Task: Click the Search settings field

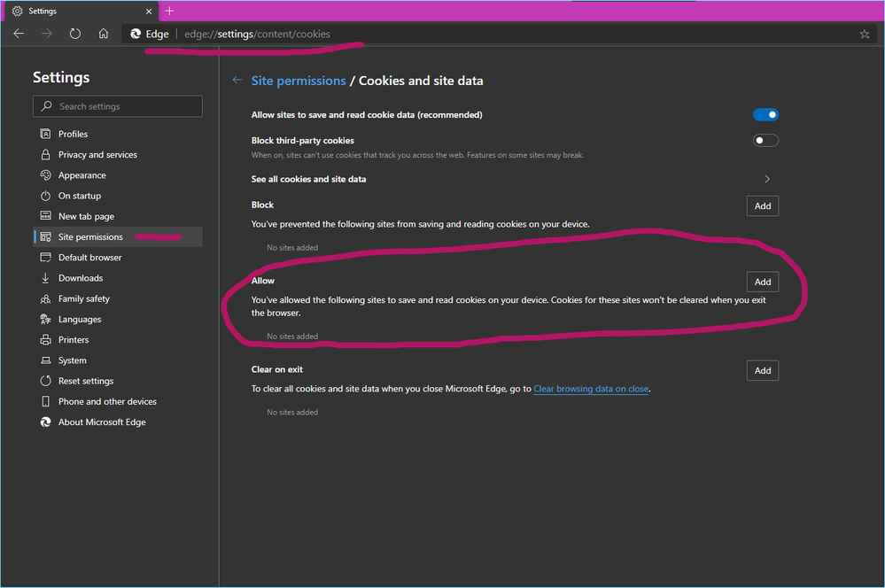Action: [x=118, y=106]
